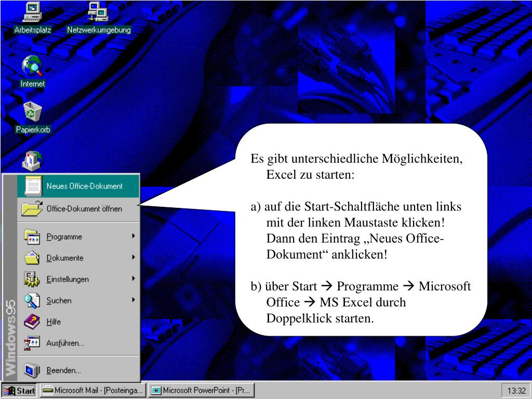Switch to Microsoft Mail - [Posteinga... taskbar button
The height and width of the screenshot is (399, 532).
pos(93,390)
